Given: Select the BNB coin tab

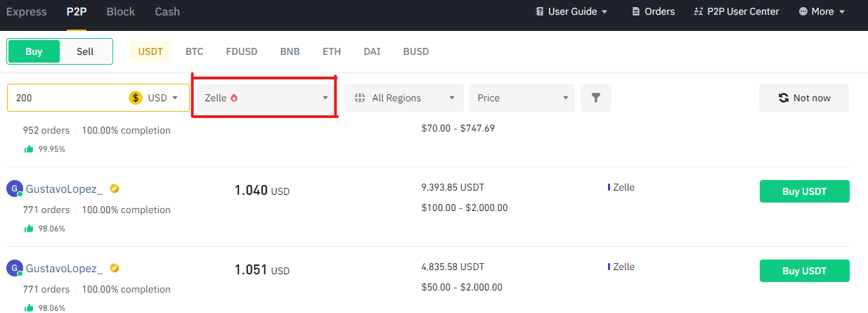Looking at the screenshot, I should [290, 51].
